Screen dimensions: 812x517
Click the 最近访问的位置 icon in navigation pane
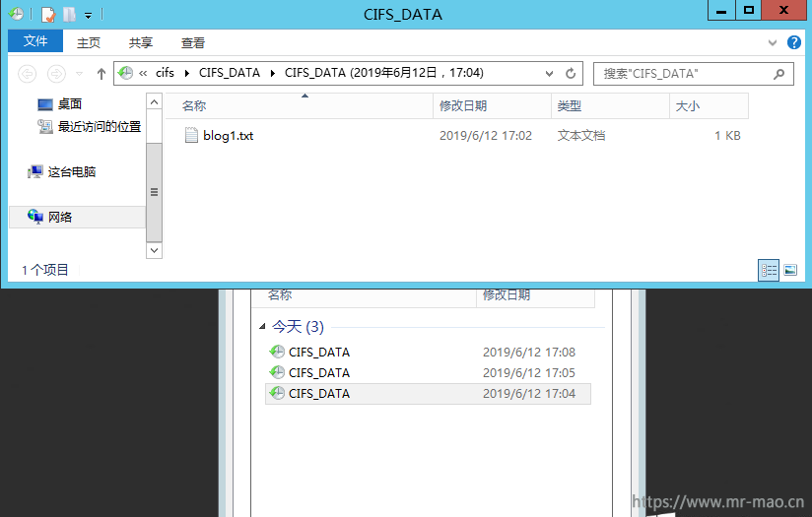click(x=45, y=126)
